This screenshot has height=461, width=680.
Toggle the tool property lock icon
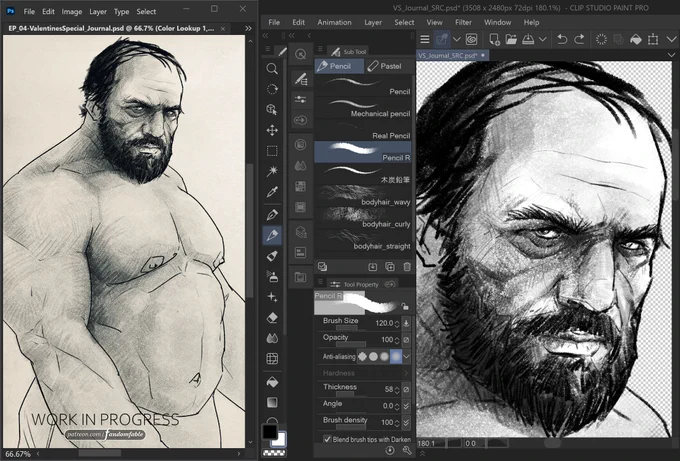[405, 307]
